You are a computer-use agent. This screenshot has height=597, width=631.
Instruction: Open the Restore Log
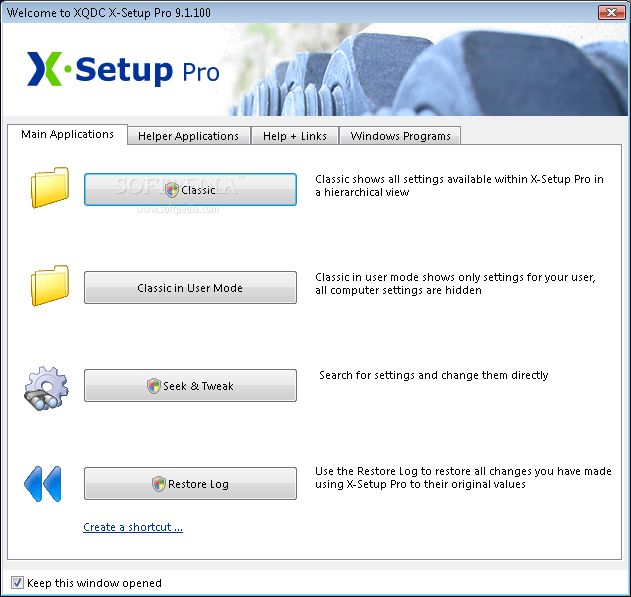pyautogui.click(x=190, y=484)
